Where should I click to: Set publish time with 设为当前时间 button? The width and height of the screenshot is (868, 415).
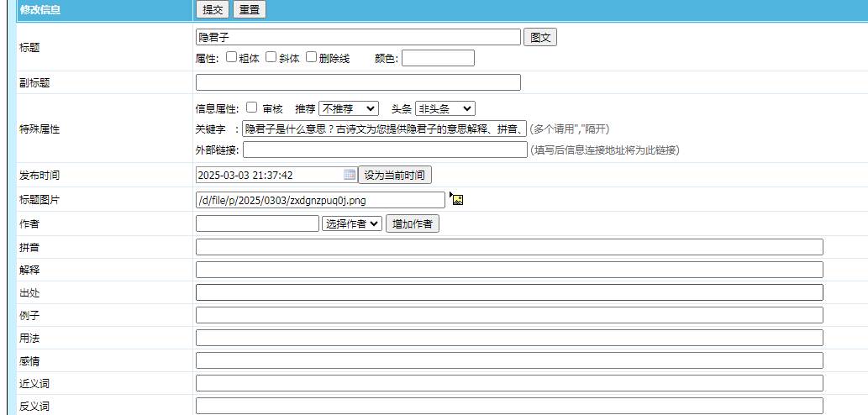click(x=394, y=175)
